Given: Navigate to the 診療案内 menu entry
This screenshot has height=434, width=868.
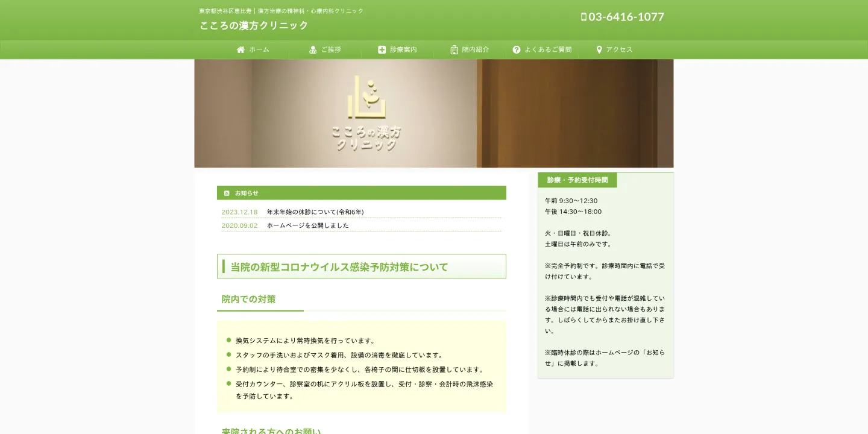Looking at the screenshot, I should coord(403,49).
